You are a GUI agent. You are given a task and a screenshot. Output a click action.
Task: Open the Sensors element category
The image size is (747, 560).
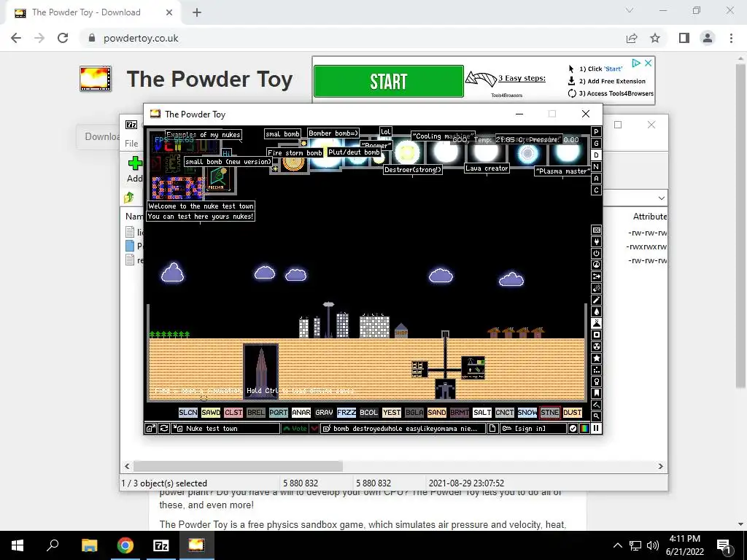596,265
